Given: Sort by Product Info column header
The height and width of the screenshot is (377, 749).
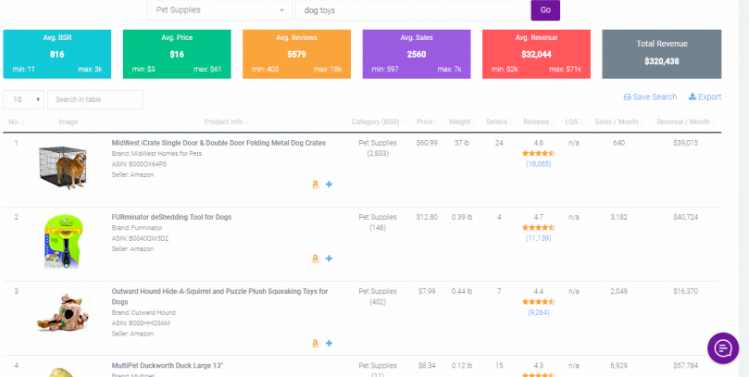Looking at the screenshot, I should click(x=226, y=122).
